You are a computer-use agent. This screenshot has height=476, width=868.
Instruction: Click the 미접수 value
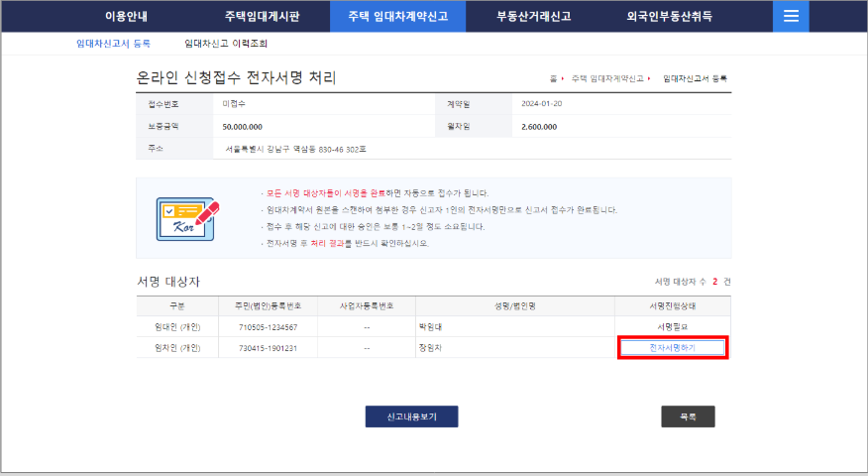[x=234, y=103]
